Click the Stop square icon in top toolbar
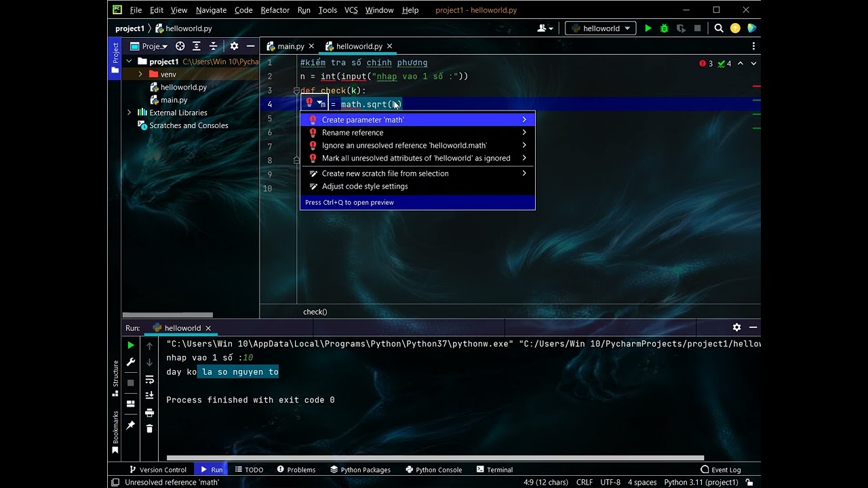 coord(697,28)
